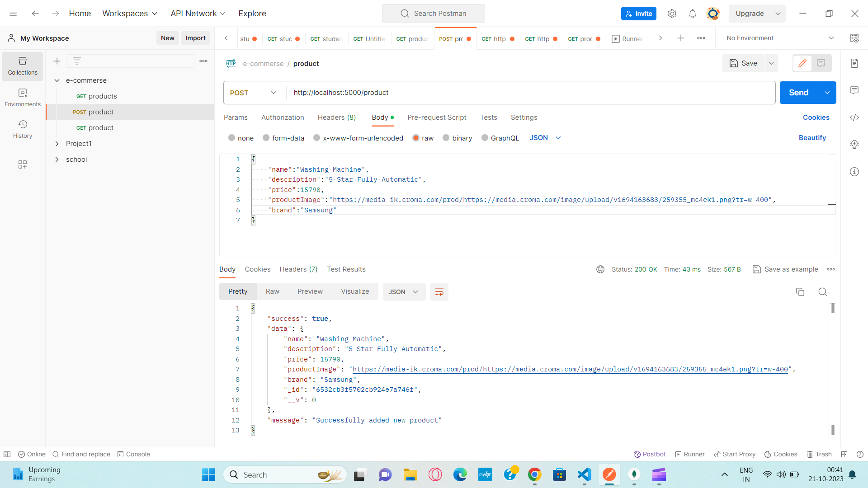868x488 pixels.
Task: Switch to the Authorization tab
Action: pyautogui.click(x=282, y=117)
